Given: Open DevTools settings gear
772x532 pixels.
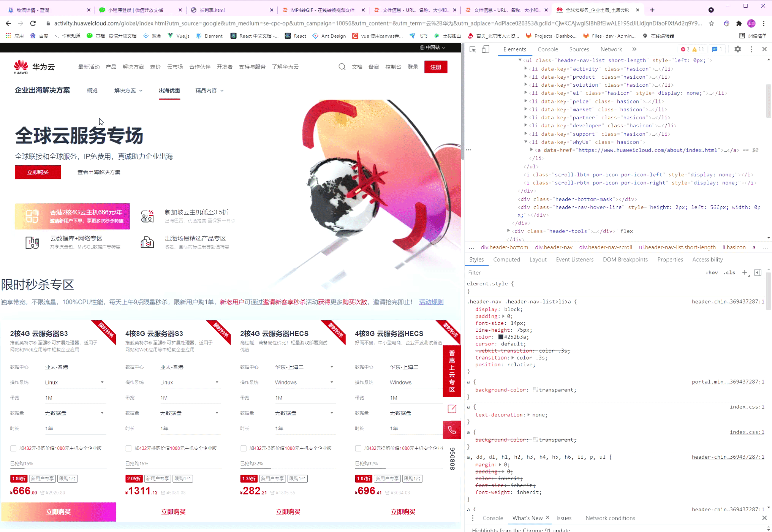Looking at the screenshot, I should coord(737,49).
